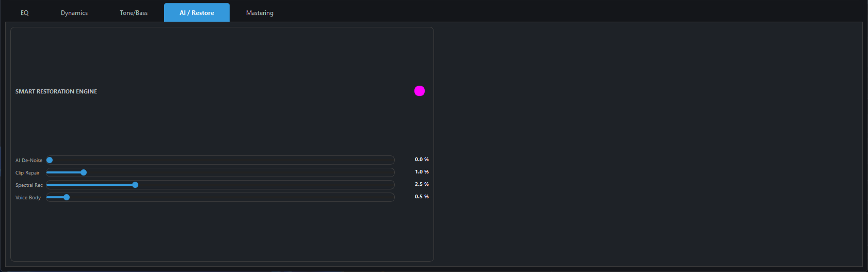Switch to the EQ tab
The height and width of the screenshot is (272, 868).
point(24,13)
